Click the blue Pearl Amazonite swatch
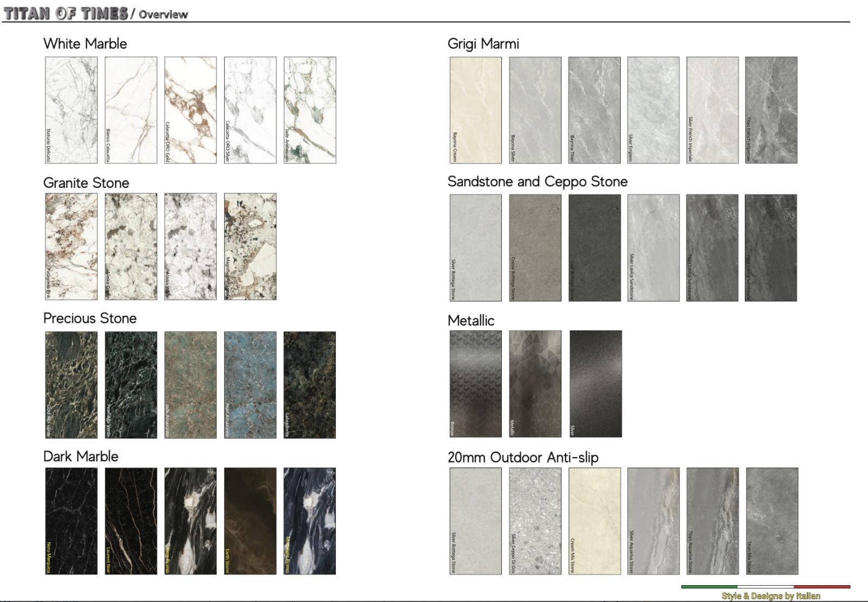The image size is (868, 602). tap(250, 385)
